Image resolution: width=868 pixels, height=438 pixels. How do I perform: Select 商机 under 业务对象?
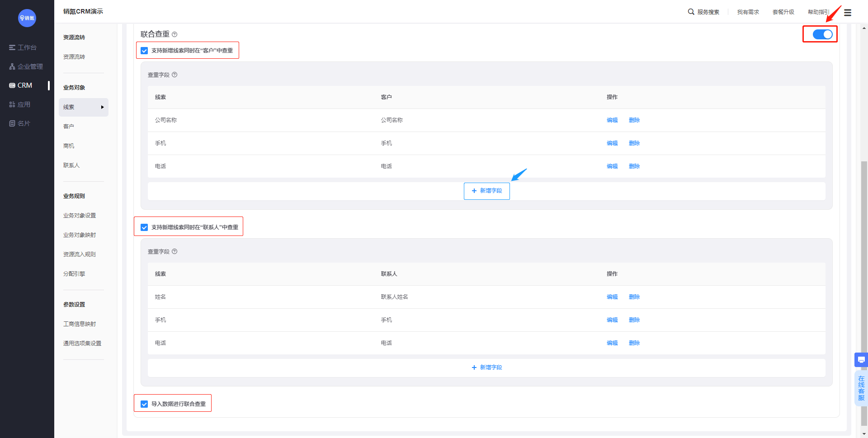(x=69, y=146)
